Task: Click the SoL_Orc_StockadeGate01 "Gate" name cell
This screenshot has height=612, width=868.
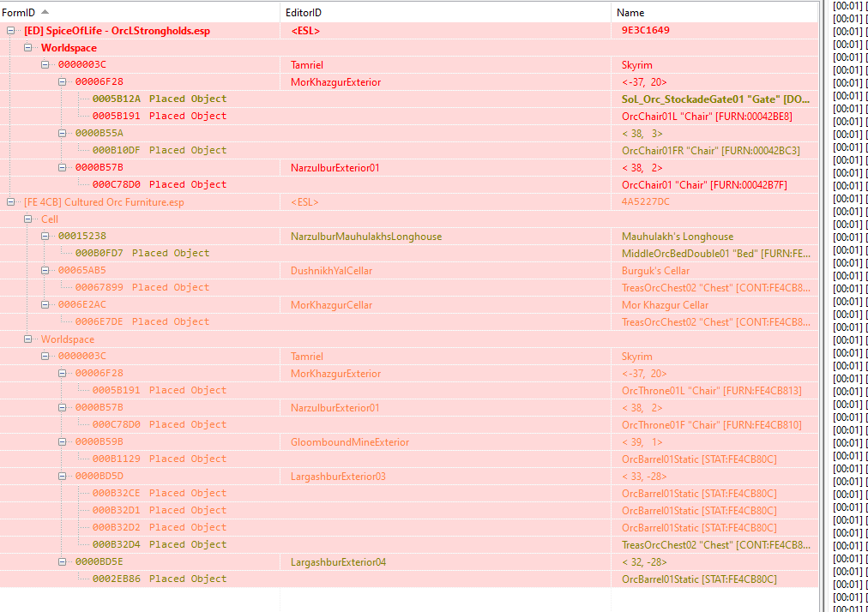Action: (715, 99)
